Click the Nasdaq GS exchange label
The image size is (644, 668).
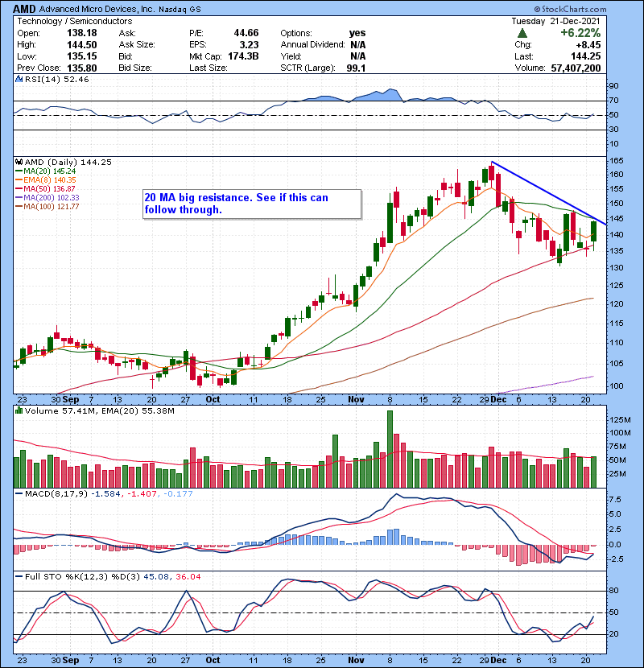(180, 10)
